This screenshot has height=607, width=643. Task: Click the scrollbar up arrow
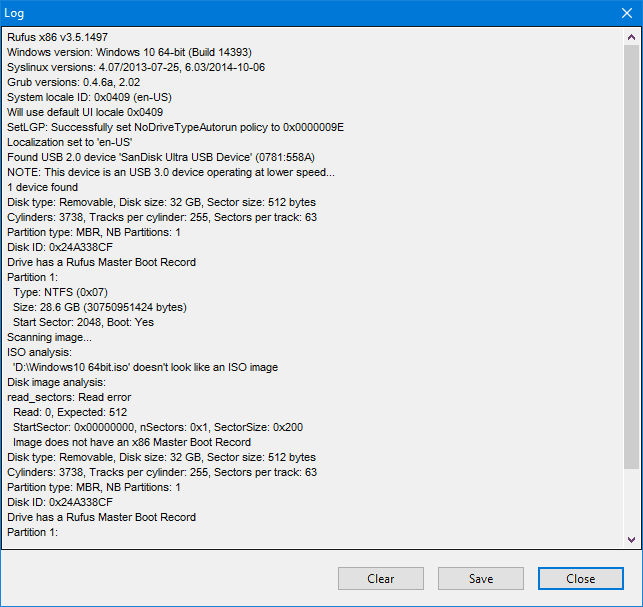[630, 37]
